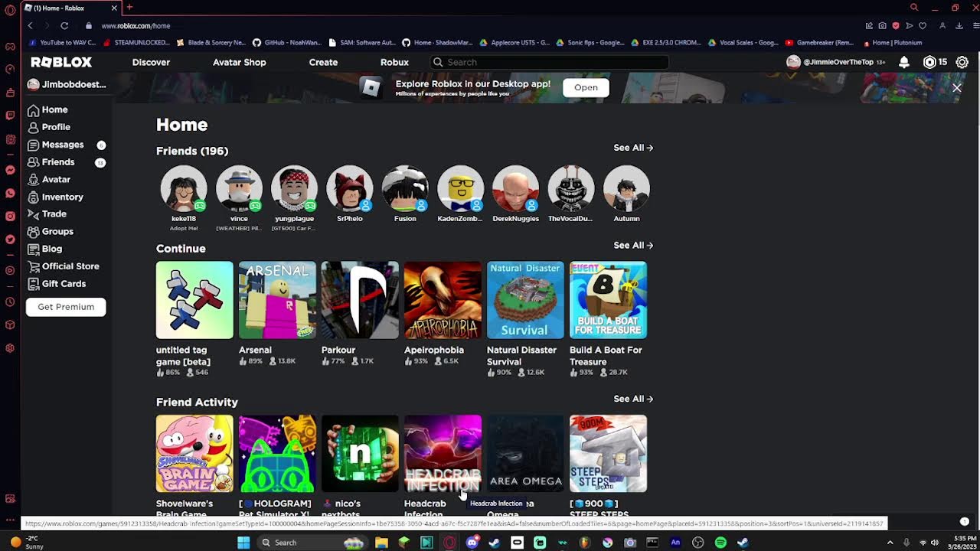See All friends
This screenshot has height=551, width=980.
click(633, 148)
